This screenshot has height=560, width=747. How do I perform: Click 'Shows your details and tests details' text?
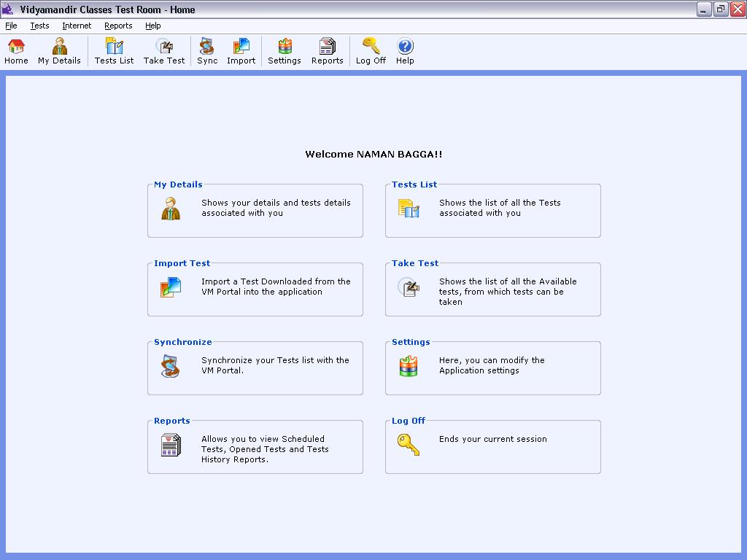[276, 203]
